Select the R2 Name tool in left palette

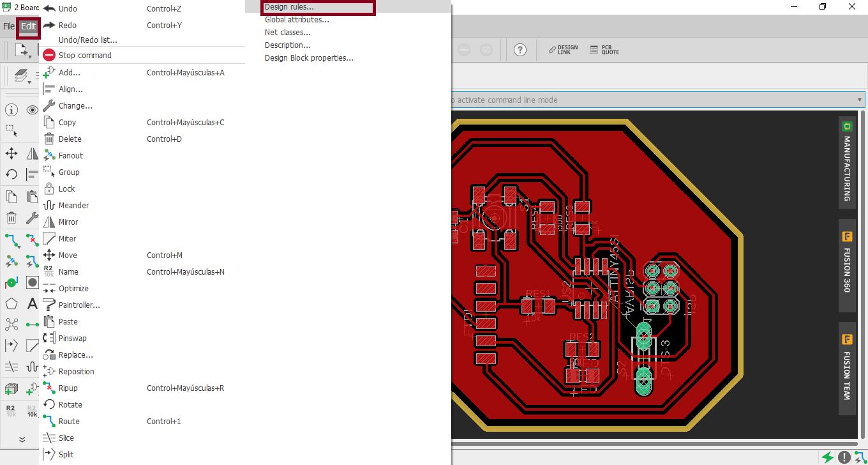pyautogui.click(x=11, y=410)
